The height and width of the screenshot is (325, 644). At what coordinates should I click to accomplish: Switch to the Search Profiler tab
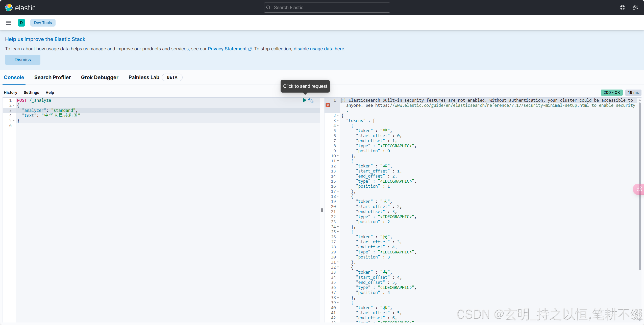pos(52,77)
